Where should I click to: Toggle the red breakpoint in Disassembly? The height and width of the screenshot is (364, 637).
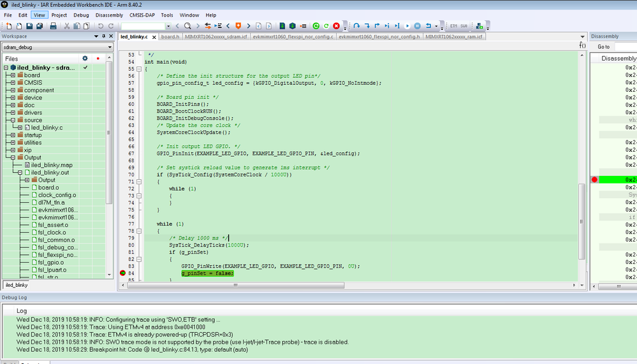click(594, 180)
